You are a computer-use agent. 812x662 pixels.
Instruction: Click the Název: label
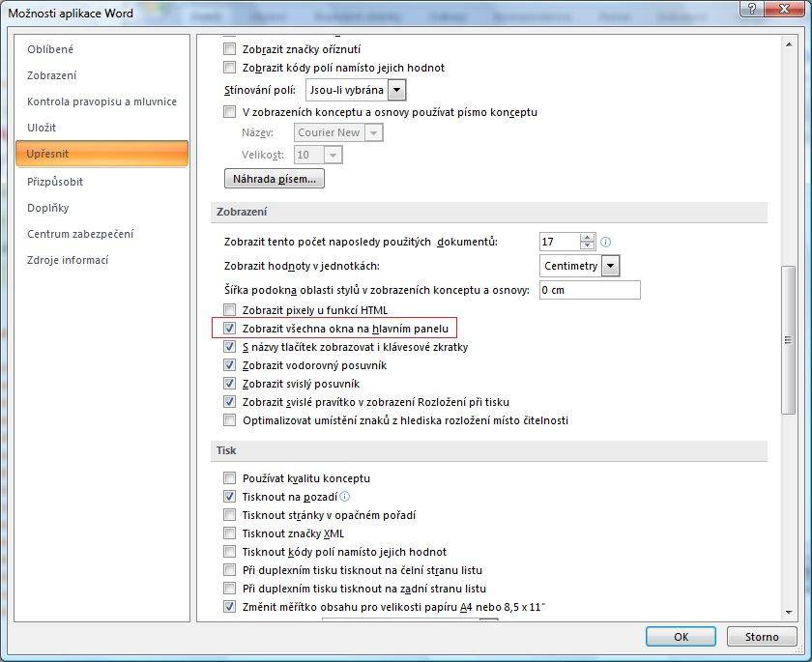pos(257,132)
